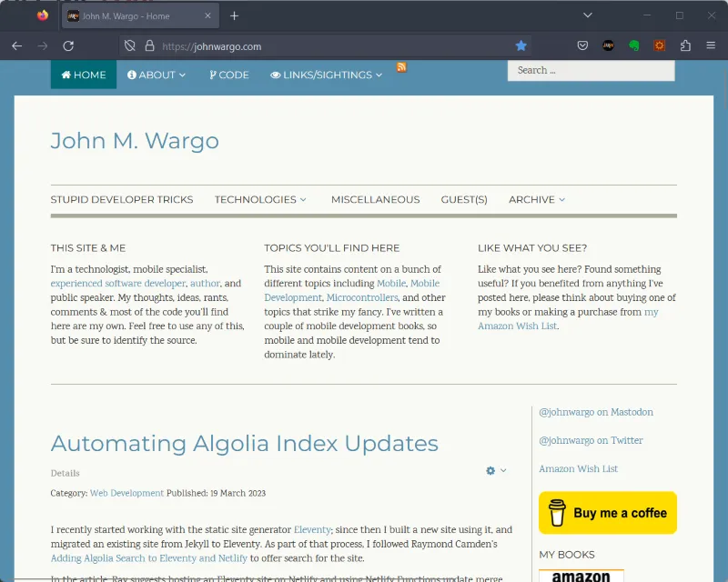Open Amazon Wish List sidebar link
The image size is (728, 582).
pos(578,468)
